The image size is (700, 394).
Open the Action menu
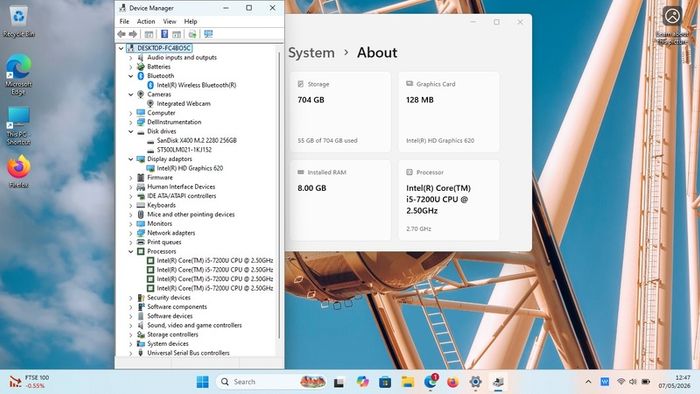coord(146,21)
